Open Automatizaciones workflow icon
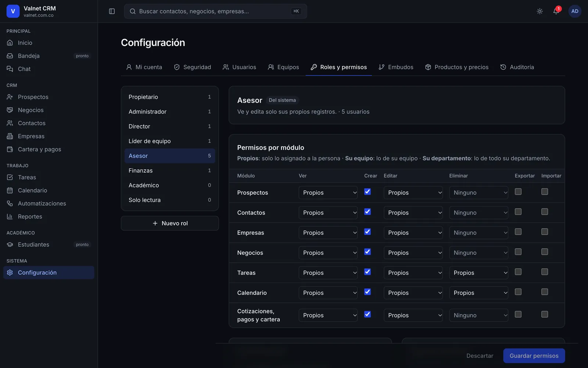This screenshot has width=588, height=368. click(10, 204)
